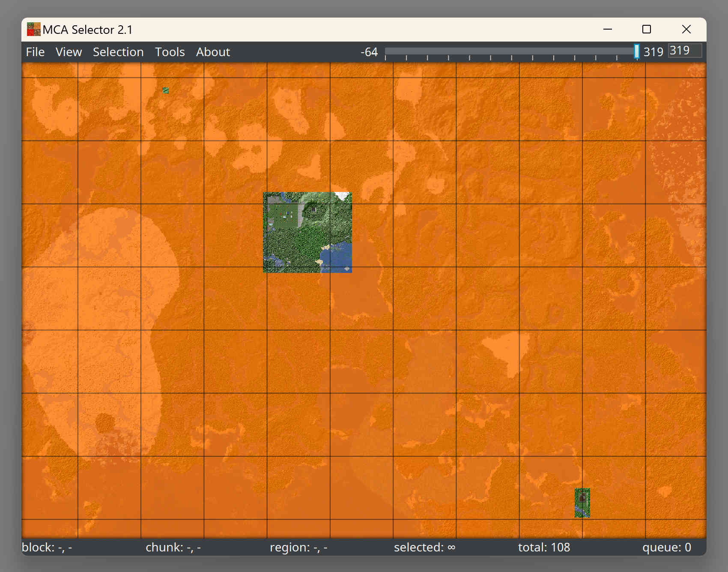728x572 pixels.
Task: Click the MCA Selector app icon in title bar
Action: tap(33, 29)
